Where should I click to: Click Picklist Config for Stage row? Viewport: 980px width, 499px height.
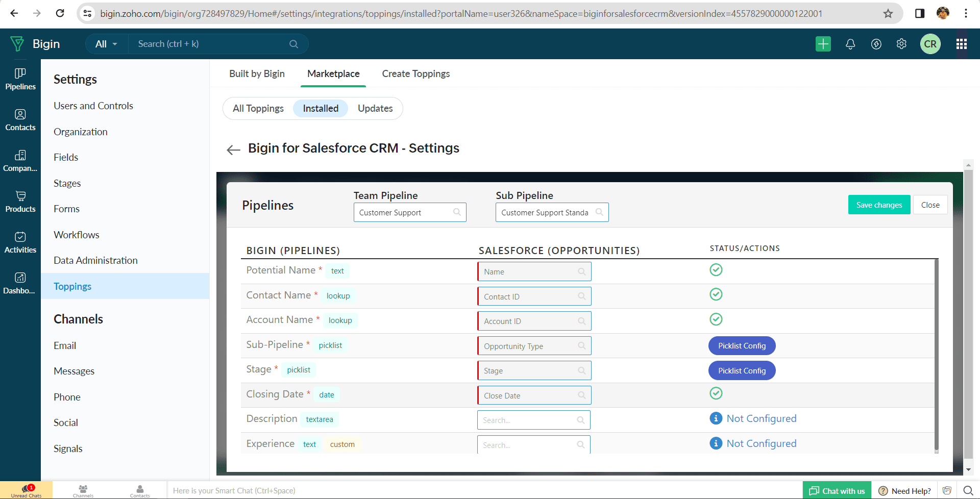742,370
